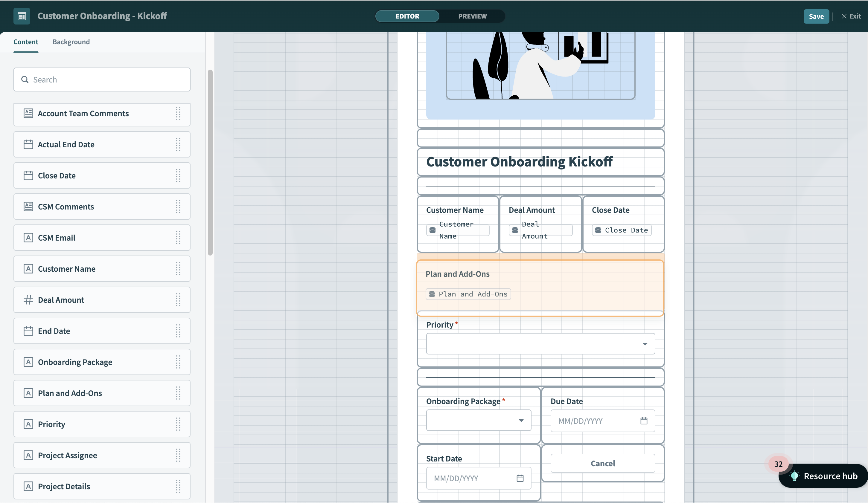Click the Save button
This screenshot has height=503, width=868.
[x=816, y=16]
